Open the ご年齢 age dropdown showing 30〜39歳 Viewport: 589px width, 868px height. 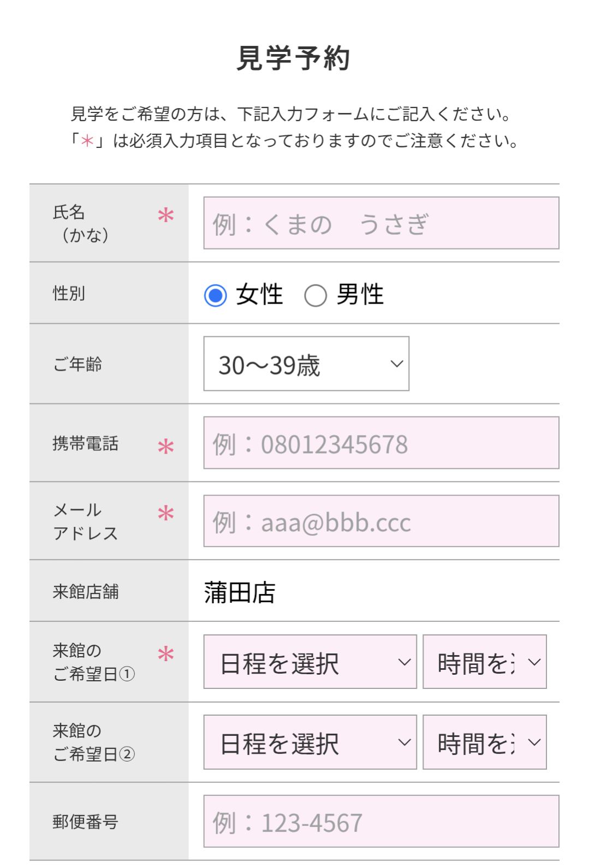(306, 364)
